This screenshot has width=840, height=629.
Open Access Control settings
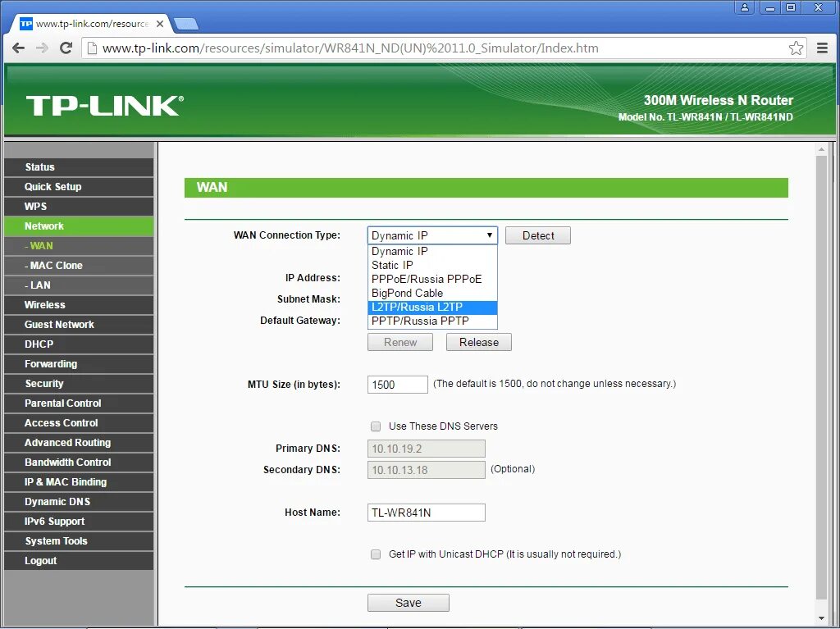[x=79, y=423]
